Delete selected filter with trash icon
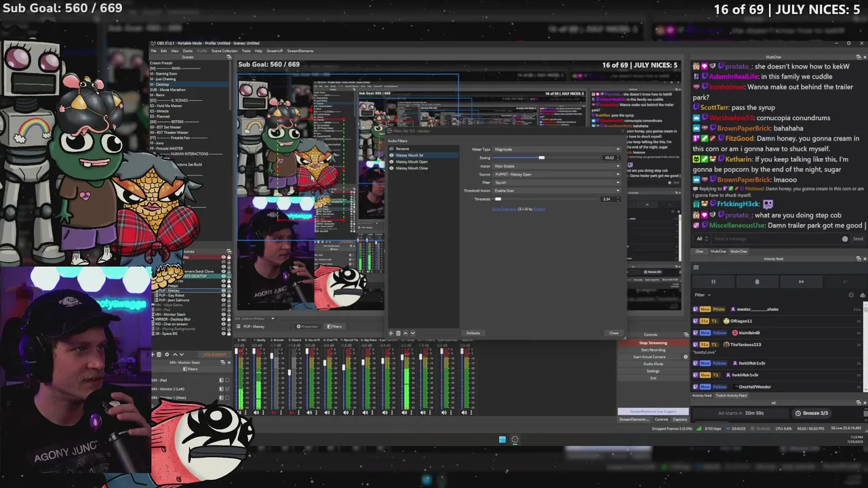868x488 pixels. (398, 333)
